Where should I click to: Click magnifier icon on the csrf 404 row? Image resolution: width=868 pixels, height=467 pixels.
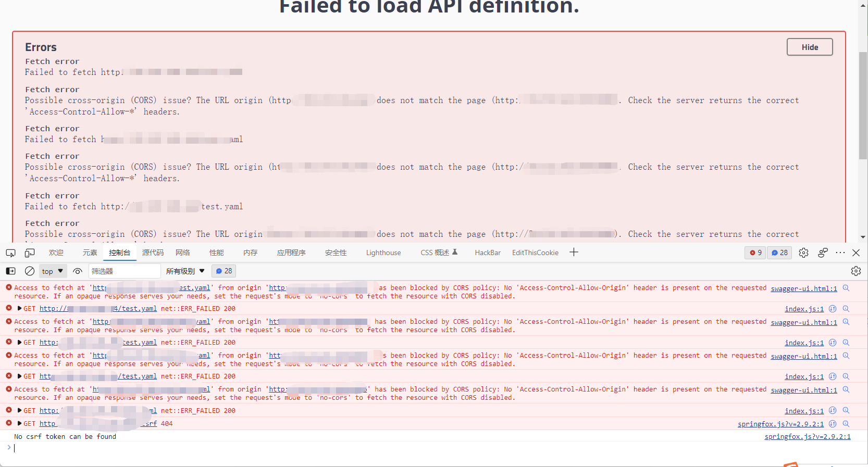tap(846, 424)
